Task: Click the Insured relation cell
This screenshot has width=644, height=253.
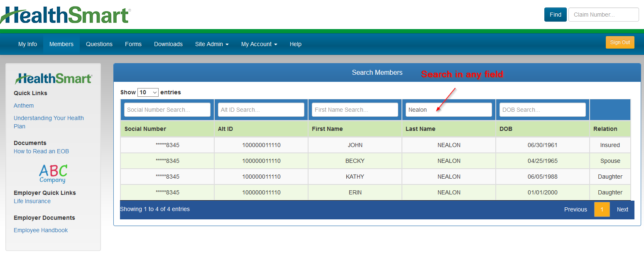Action: (x=610, y=145)
